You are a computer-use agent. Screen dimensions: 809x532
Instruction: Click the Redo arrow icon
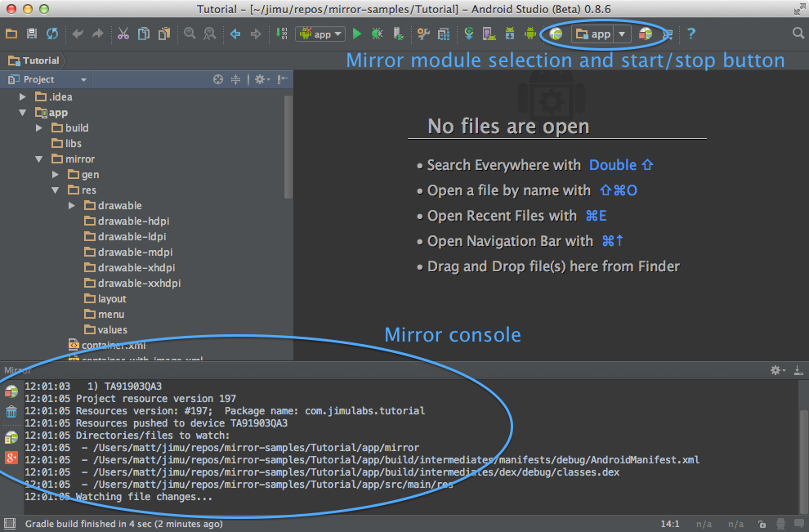click(x=97, y=34)
